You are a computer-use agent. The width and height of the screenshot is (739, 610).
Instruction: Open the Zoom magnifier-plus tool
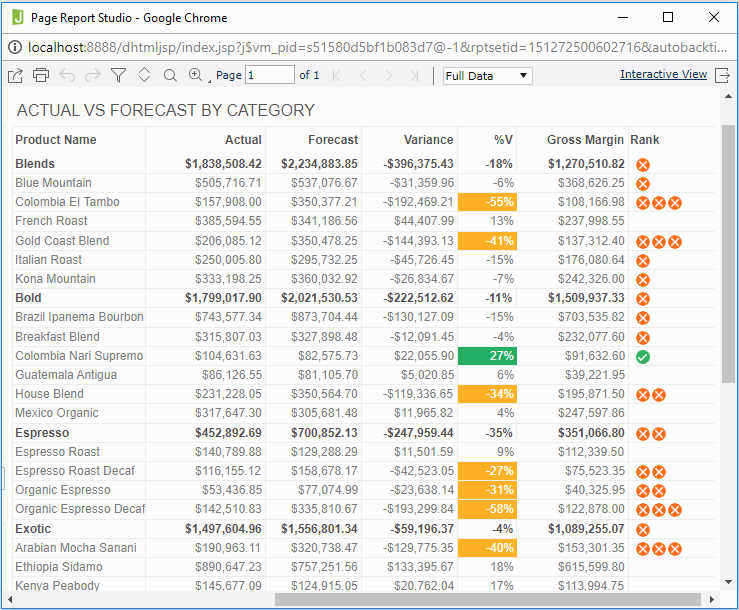[195, 75]
